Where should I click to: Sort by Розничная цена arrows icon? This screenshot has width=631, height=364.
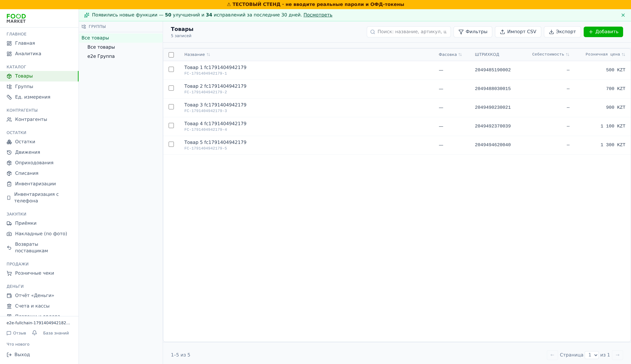[x=623, y=55]
